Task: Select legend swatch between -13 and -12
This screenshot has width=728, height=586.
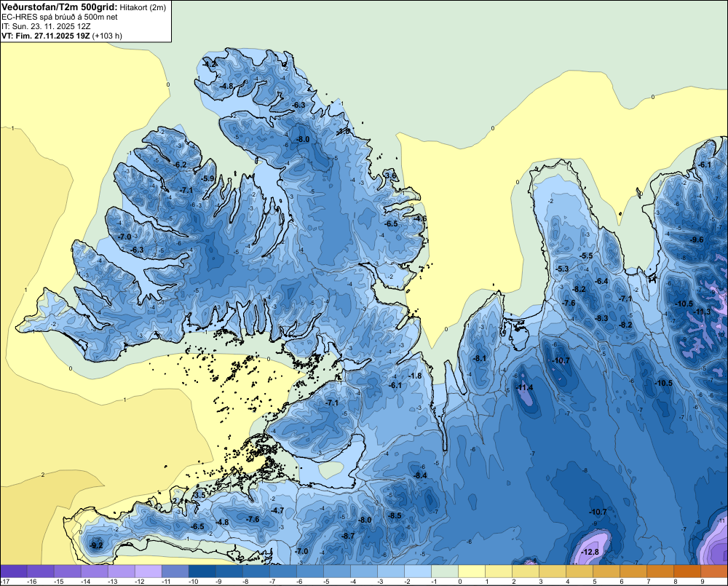Action: (x=122, y=571)
